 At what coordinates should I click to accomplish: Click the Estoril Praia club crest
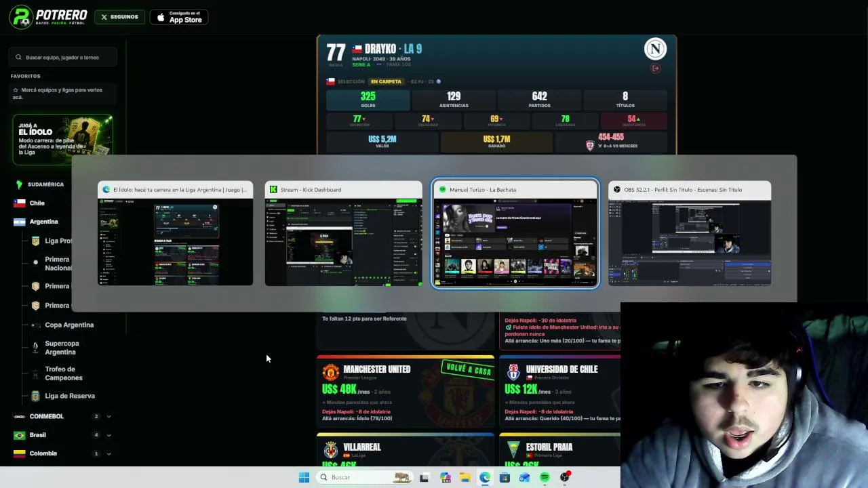pos(513,450)
